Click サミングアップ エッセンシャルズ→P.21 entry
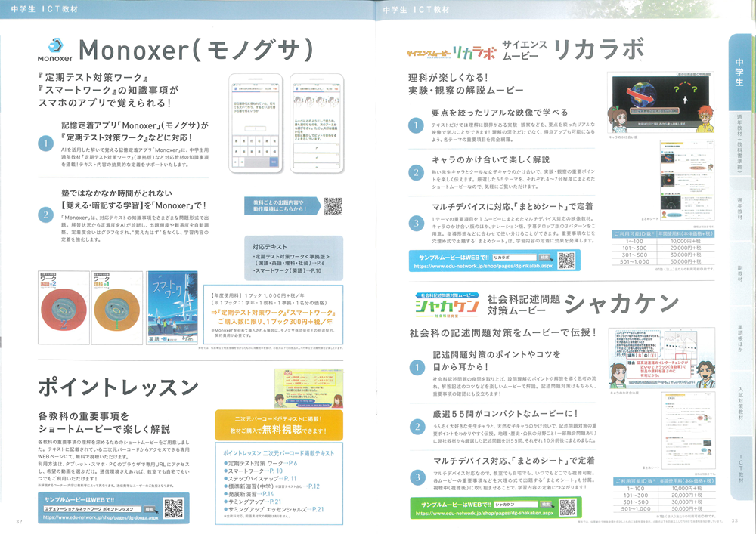 pos(274,509)
